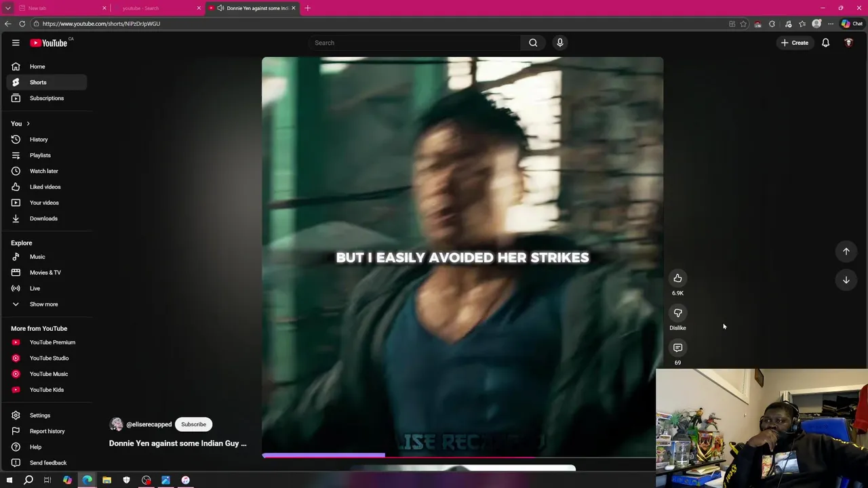Add this page to favorites star

[x=743, y=24]
